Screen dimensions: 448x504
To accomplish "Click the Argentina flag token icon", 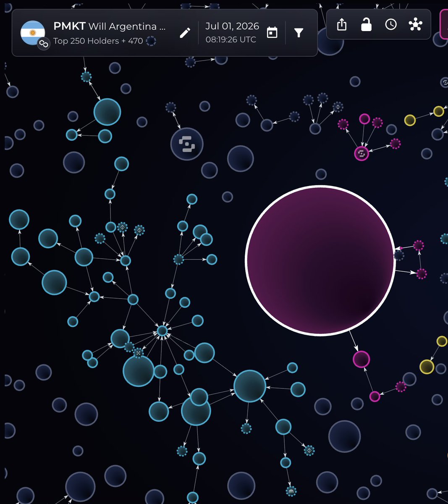I will coord(33,33).
